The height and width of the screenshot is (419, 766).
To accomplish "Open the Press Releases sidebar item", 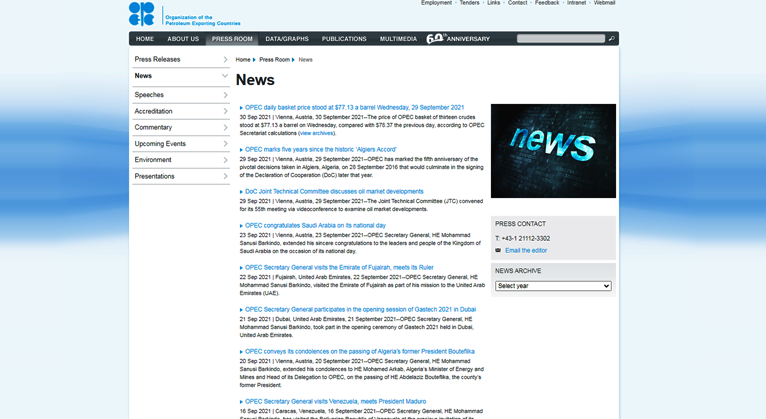I will pyautogui.click(x=157, y=59).
